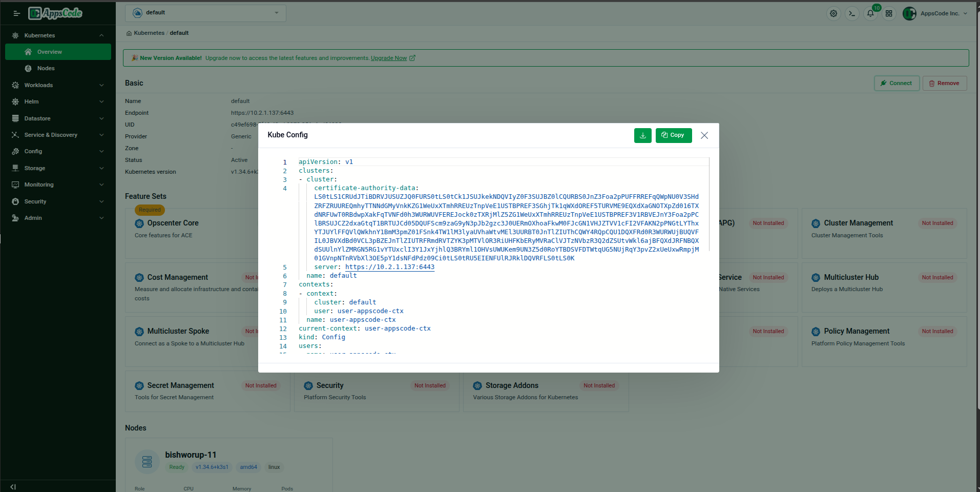The height and width of the screenshot is (492, 980).
Task: Open the default cluster selector dropdown
Action: pyautogui.click(x=205, y=12)
